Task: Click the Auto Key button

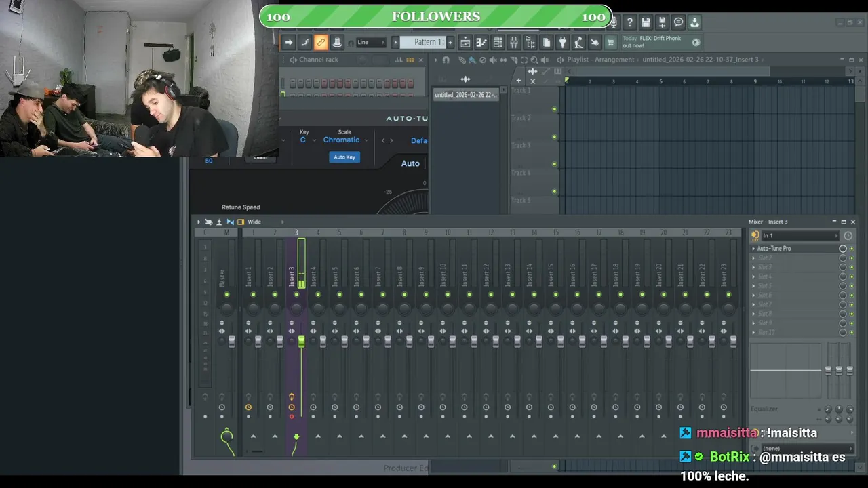Action: (344, 157)
